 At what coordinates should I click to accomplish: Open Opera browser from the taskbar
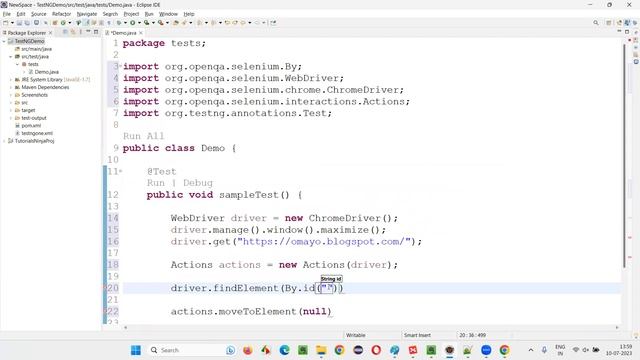(376, 350)
